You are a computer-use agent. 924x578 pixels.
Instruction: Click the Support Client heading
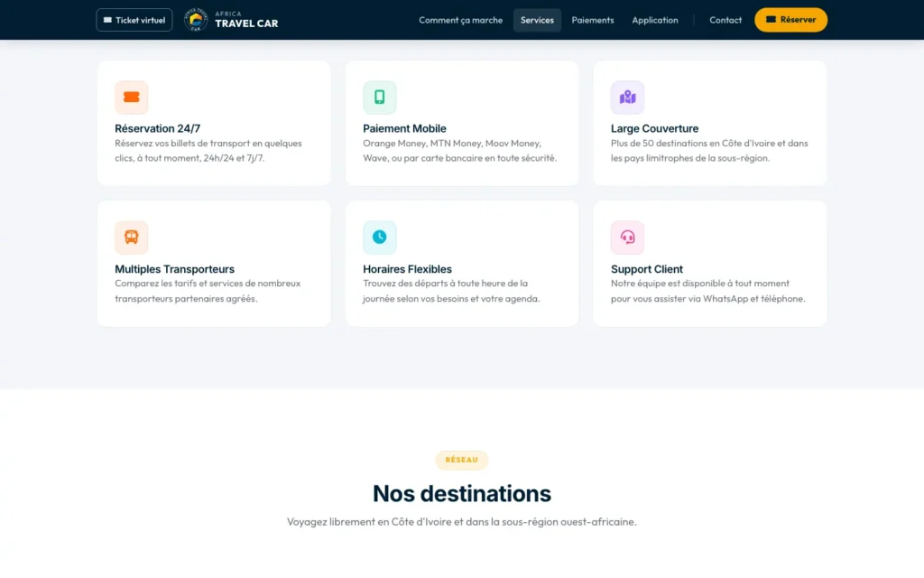[646, 269]
